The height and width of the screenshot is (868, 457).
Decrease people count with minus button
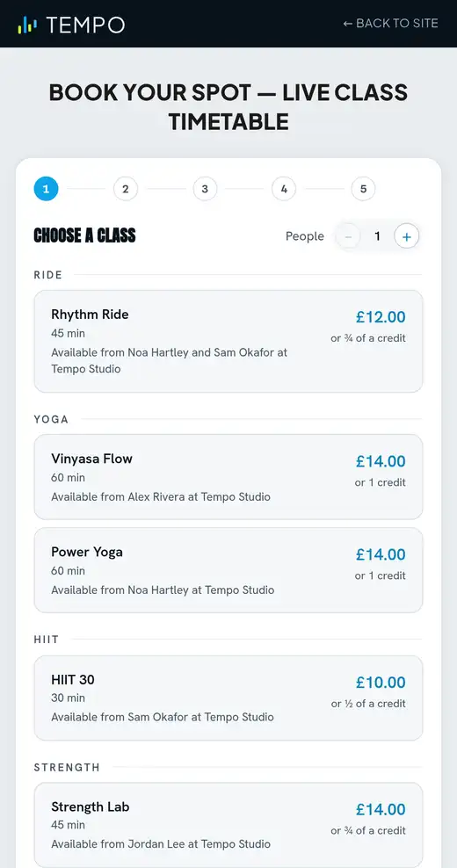pos(348,236)
